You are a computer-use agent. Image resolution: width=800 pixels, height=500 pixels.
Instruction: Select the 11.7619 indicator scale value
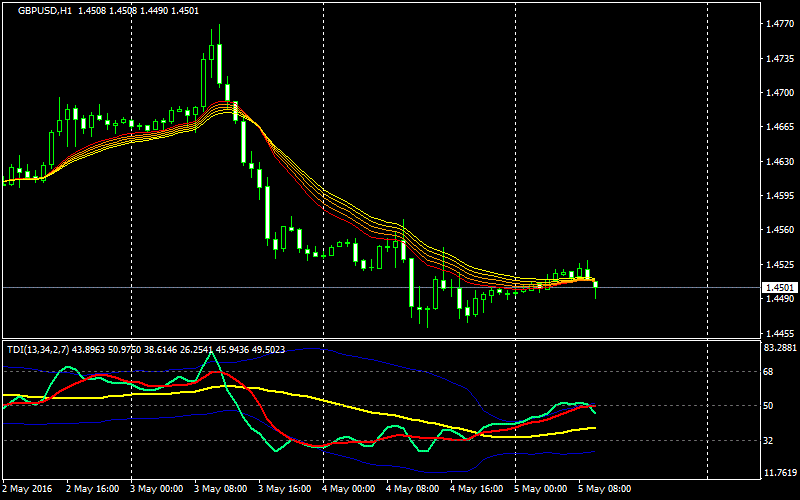(780, 473)
